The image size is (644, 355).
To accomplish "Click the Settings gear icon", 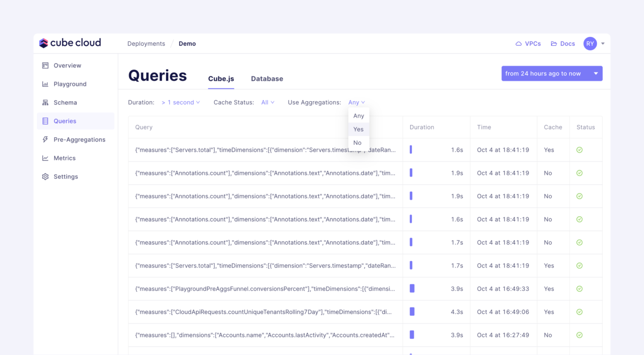I will (x=45, y=177).
